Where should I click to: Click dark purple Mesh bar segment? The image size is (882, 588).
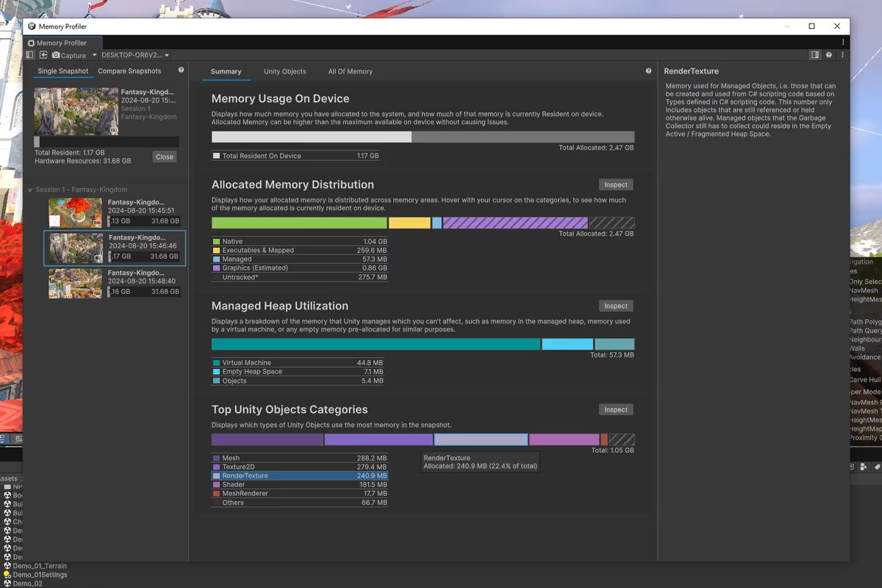268,440
